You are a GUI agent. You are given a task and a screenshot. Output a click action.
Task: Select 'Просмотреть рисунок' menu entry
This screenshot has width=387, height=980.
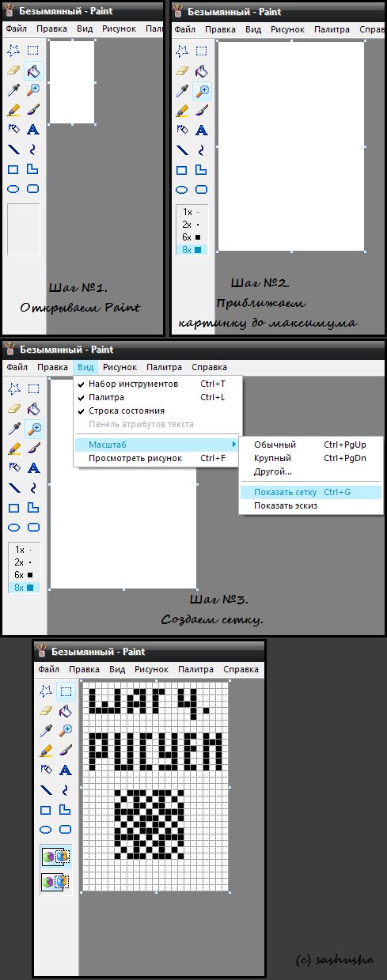[x=158, y=458]
